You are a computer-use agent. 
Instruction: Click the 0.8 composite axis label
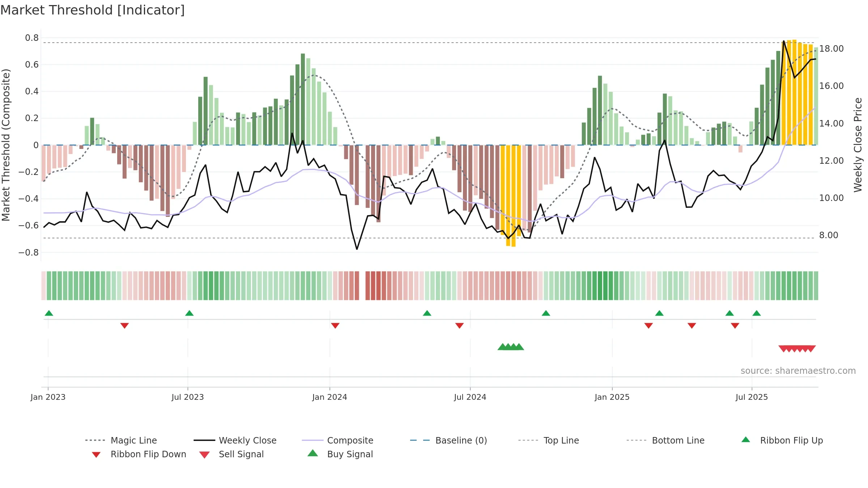click(32, 38)
